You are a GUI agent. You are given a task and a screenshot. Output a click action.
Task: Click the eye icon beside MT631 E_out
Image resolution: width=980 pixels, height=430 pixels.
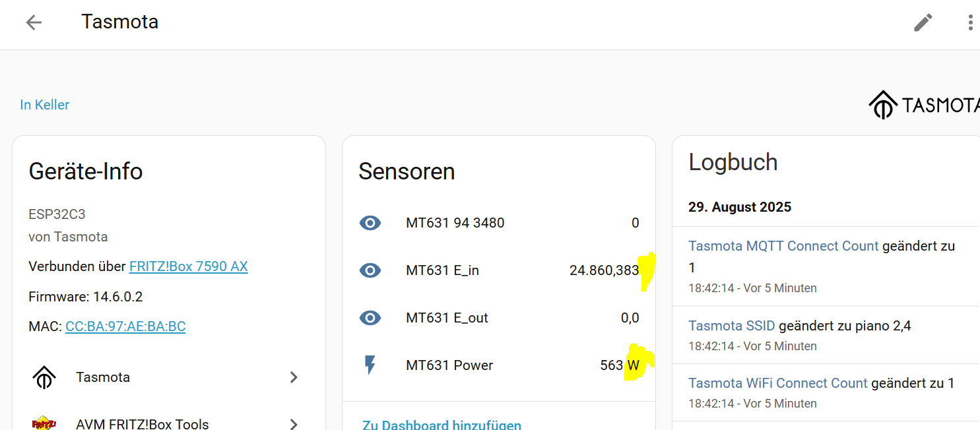(370, 318)
